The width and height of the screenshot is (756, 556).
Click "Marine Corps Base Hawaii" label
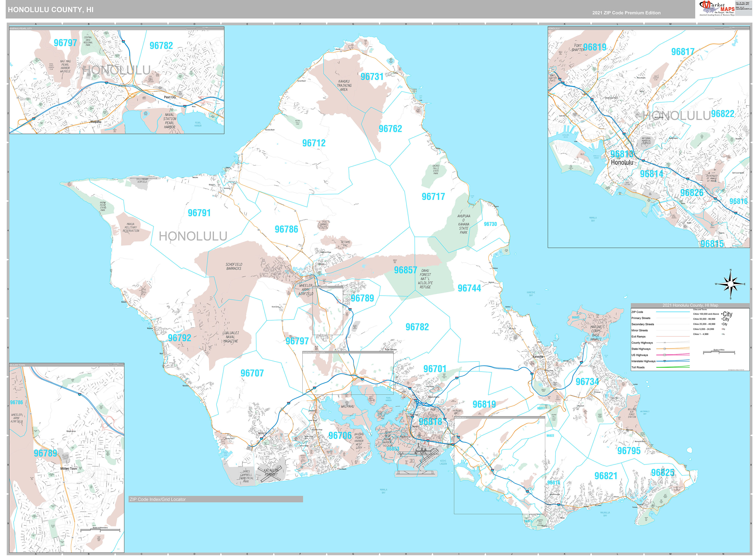596,333
